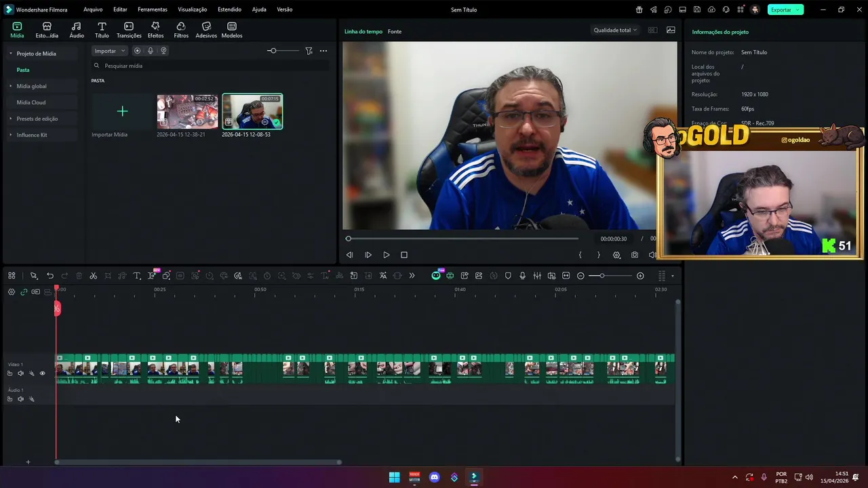Viewport: 868px width, 488px height.
Task: Lock the Áudio 1 track
Action: coord(9,399)
